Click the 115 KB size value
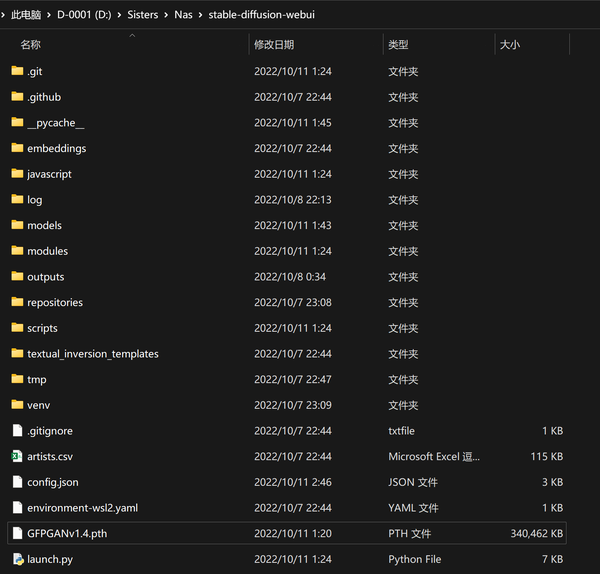 [546, 456]
